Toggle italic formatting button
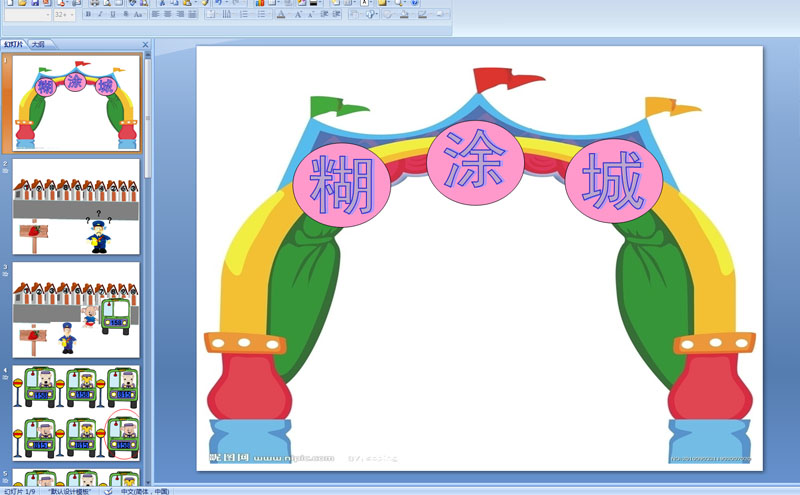Image resolution: width=800 pixels, height=495 pixels. click(101, 14)
